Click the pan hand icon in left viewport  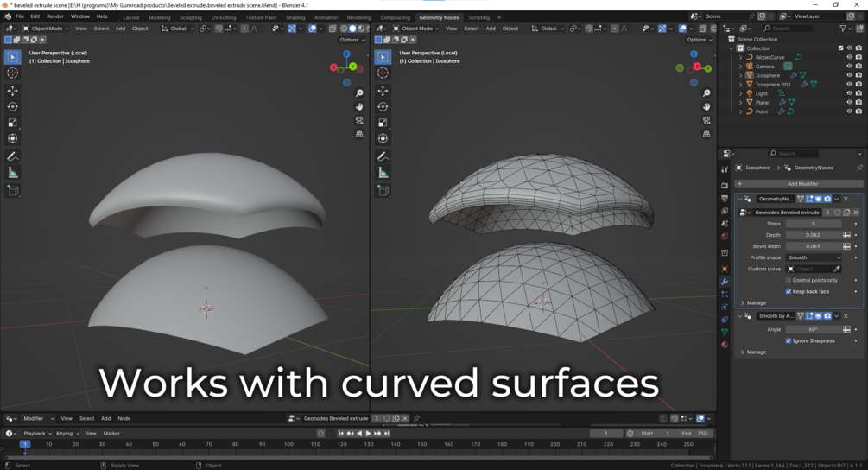(x=359, y=106)
